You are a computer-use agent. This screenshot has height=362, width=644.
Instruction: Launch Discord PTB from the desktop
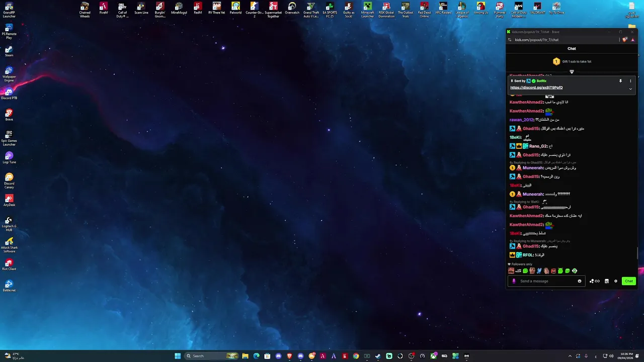9,94
